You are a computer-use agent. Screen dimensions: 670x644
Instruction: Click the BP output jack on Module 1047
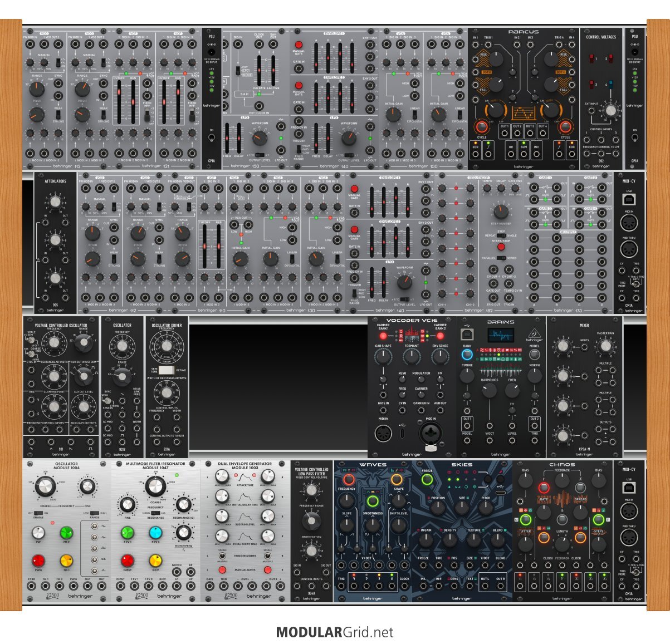(x=191, y=572)
